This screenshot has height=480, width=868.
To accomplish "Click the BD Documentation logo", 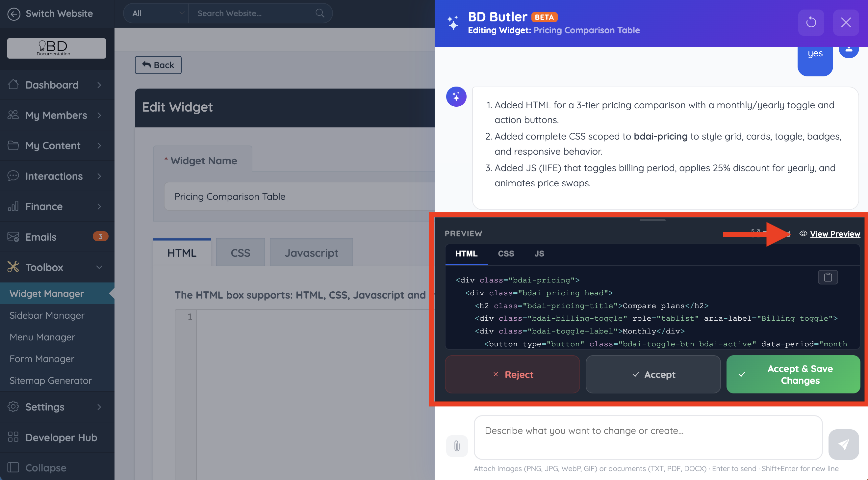I will click(x=56, y=48).
